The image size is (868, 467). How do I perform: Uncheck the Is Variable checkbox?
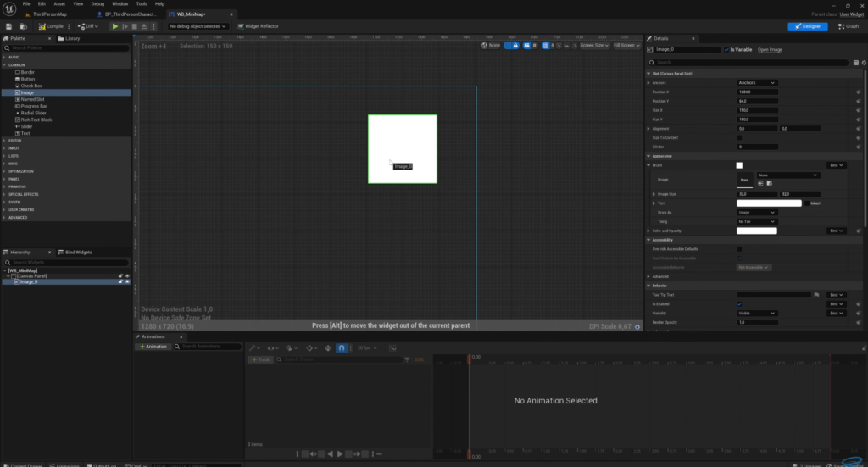coord(726,50)
